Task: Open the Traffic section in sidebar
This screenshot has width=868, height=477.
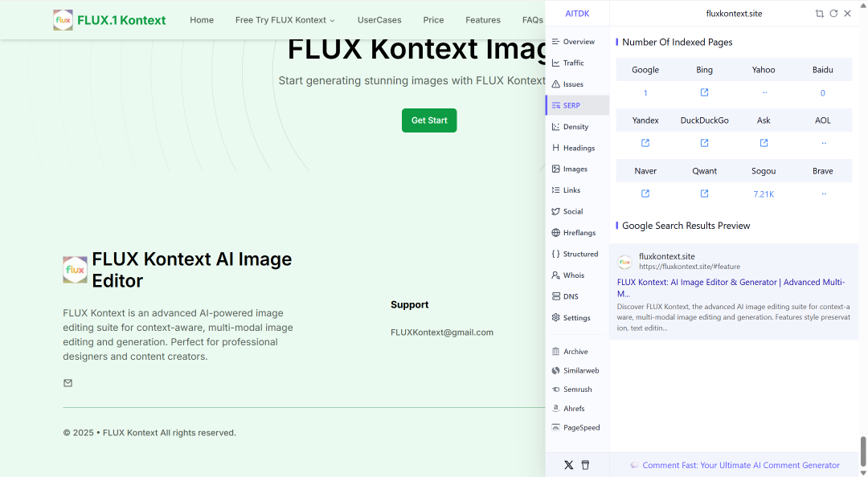Action: tap(577, 63)
